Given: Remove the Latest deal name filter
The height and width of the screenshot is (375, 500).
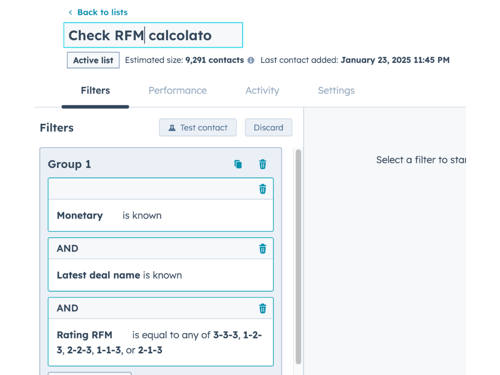Looking at the screenshot, I should (x=263, y=249).
